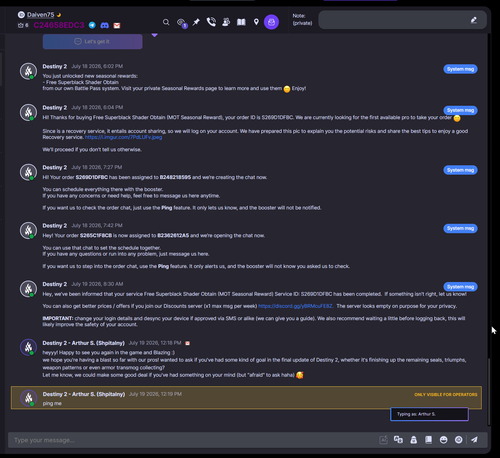Open the discord.gg invite link
This screenshot has height=458, width=500.
[x=295, y=306]
